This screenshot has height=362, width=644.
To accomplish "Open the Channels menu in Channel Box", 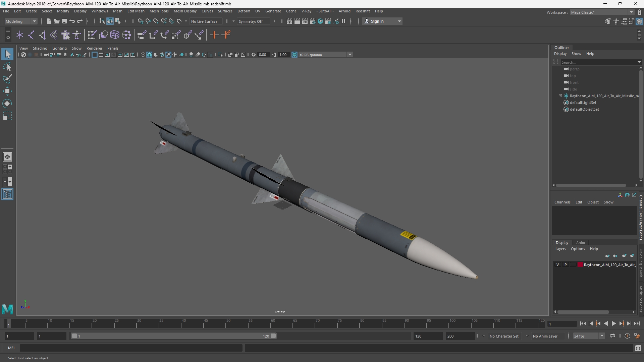I will 562,202.
